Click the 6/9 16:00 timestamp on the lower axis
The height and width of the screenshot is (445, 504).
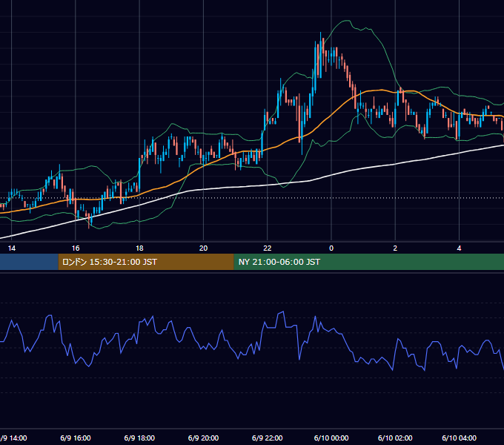click(76, 438)
